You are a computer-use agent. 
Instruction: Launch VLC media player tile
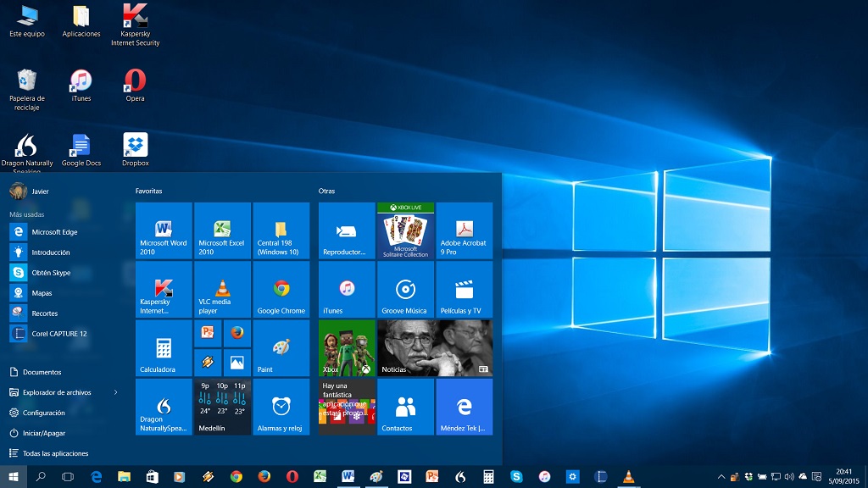(223, 289)
